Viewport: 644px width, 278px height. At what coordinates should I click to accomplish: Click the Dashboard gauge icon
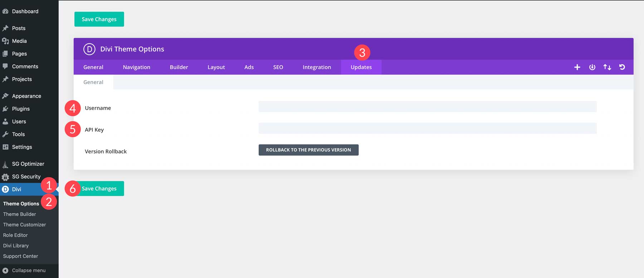tap(5, 11)
